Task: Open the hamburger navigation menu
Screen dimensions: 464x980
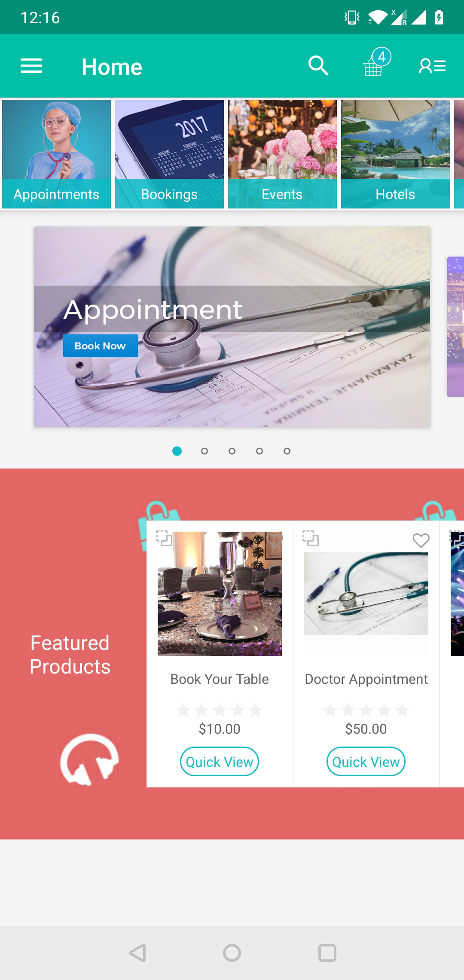Action: point(31,66)
